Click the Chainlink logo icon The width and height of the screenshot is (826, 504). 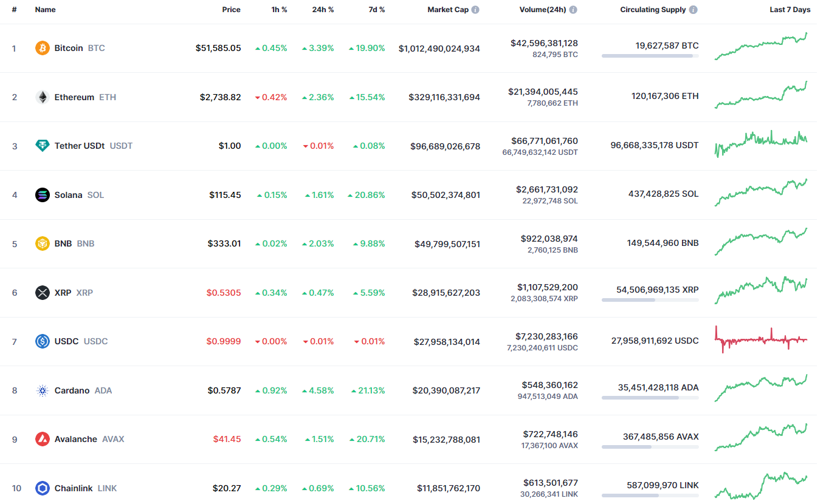pos(43,488)
